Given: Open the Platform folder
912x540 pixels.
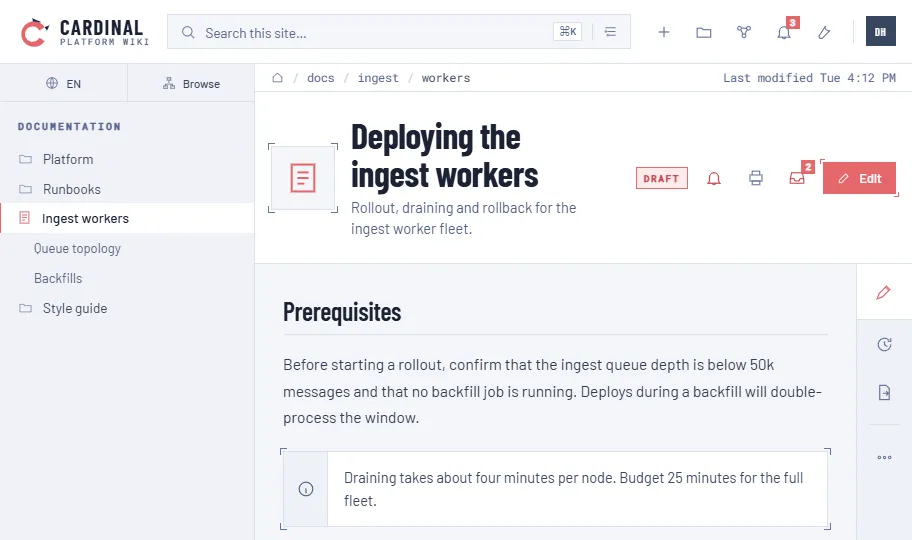Looking at the screenshot, I should pos(127,159).
